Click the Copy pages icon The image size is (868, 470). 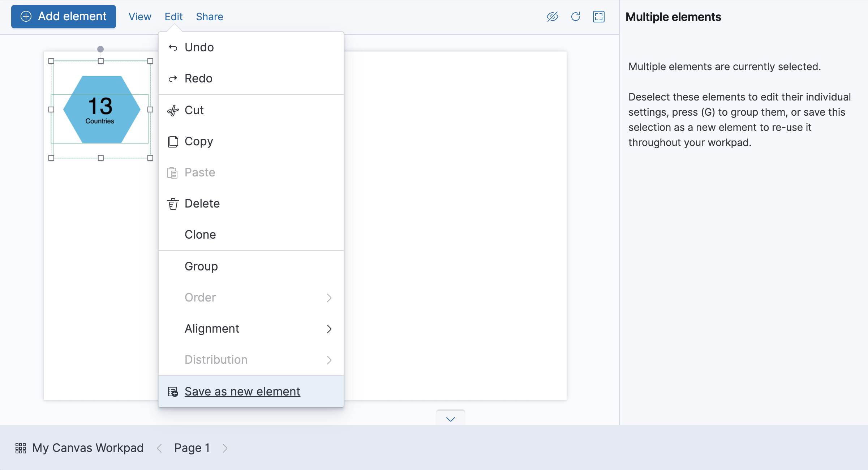click(x=173, y=141)
